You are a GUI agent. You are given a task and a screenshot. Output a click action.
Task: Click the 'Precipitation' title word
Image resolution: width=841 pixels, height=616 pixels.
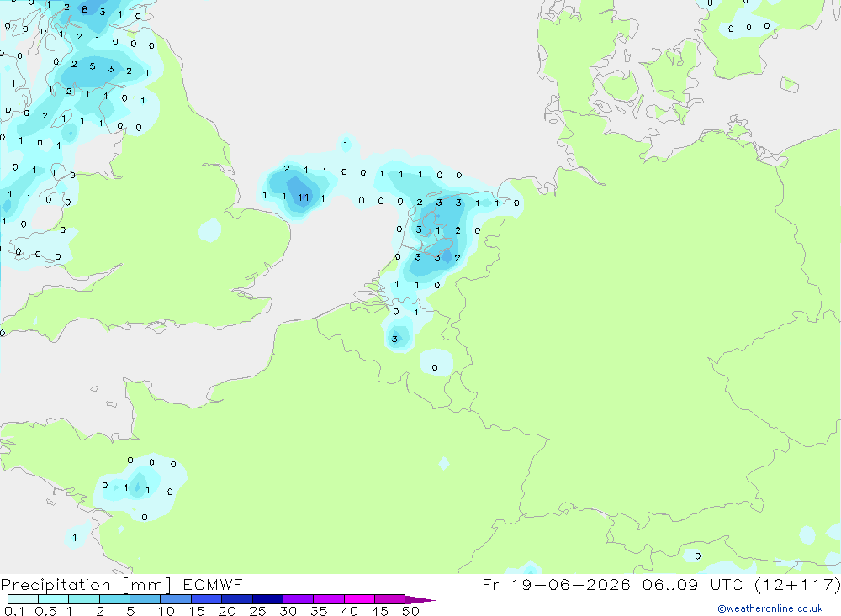click(56, 585)
